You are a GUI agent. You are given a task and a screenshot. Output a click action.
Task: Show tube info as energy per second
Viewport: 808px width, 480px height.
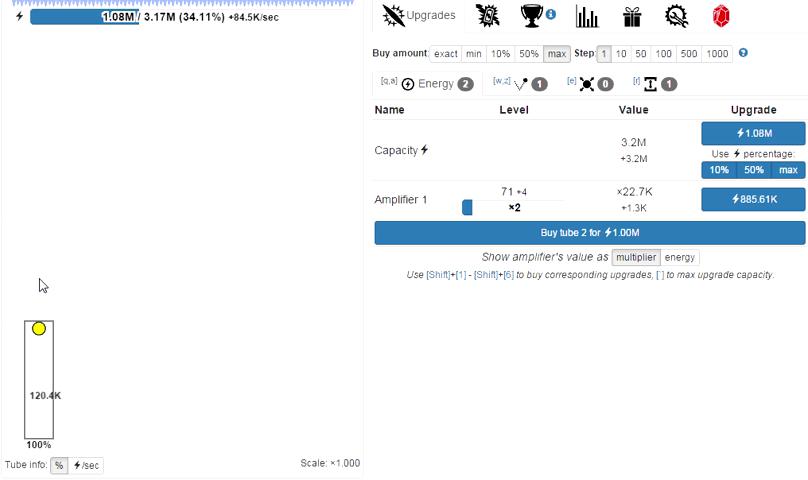(x=86, y=465)
